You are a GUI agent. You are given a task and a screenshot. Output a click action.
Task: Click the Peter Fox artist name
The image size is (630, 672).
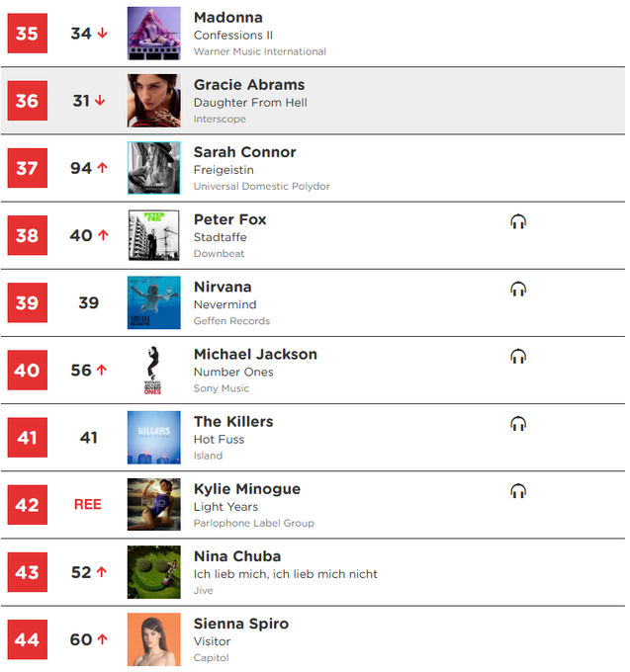229,219
